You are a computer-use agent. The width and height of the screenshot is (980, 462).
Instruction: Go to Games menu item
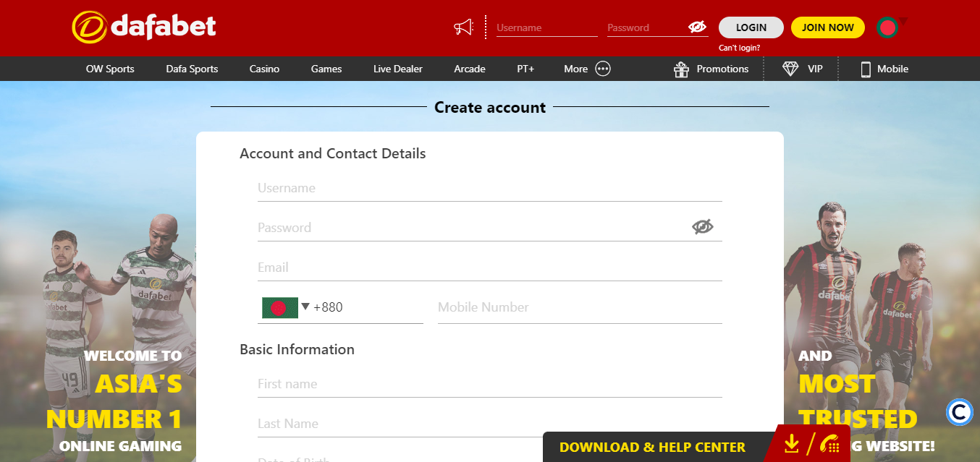(x=326, y=69)
